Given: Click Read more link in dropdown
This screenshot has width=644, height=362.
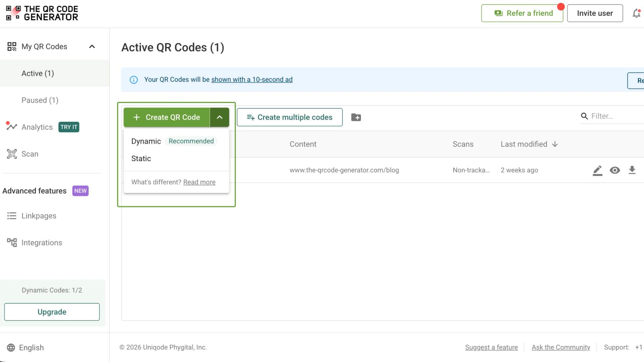Looking at the screenshot, I should click(x=199, y=182).
